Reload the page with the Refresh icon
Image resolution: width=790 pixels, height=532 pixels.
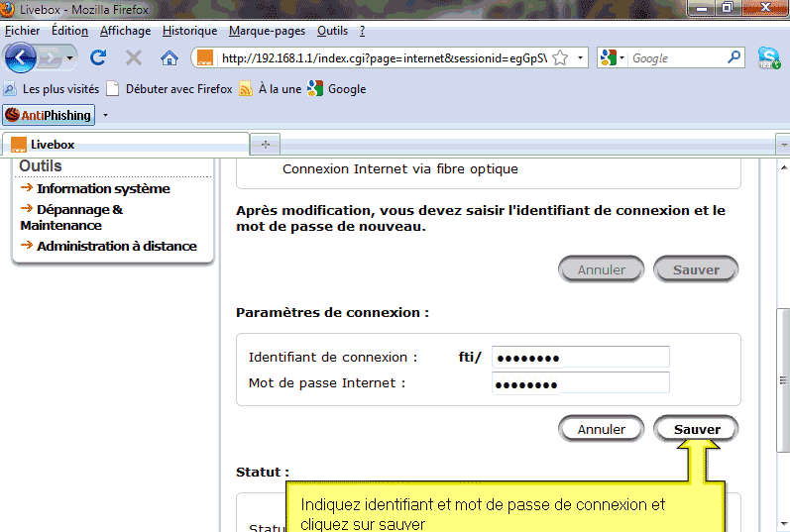(98, 58)
